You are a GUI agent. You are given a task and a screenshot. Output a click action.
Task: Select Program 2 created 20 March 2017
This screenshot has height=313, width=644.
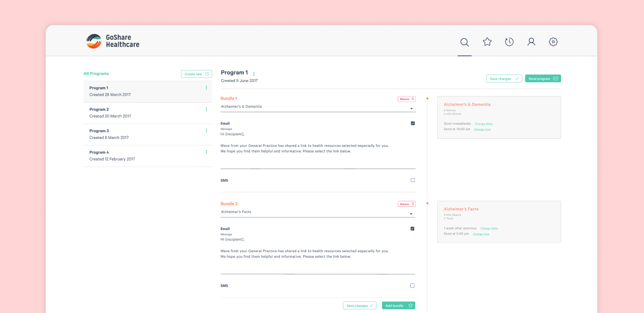148,113
